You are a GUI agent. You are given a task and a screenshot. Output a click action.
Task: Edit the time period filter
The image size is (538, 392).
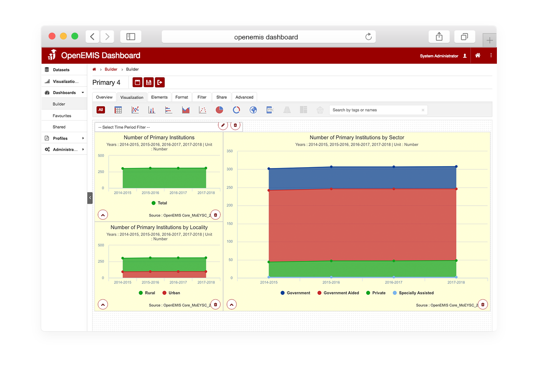[223, 125]
